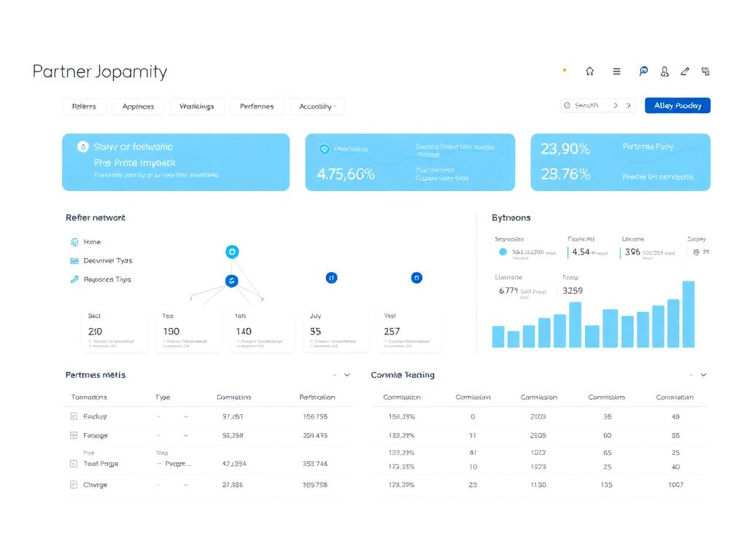This screenshot has height=560, width=747.
Task: Switch to the Referes tab
Action: [x=84, y=106]
